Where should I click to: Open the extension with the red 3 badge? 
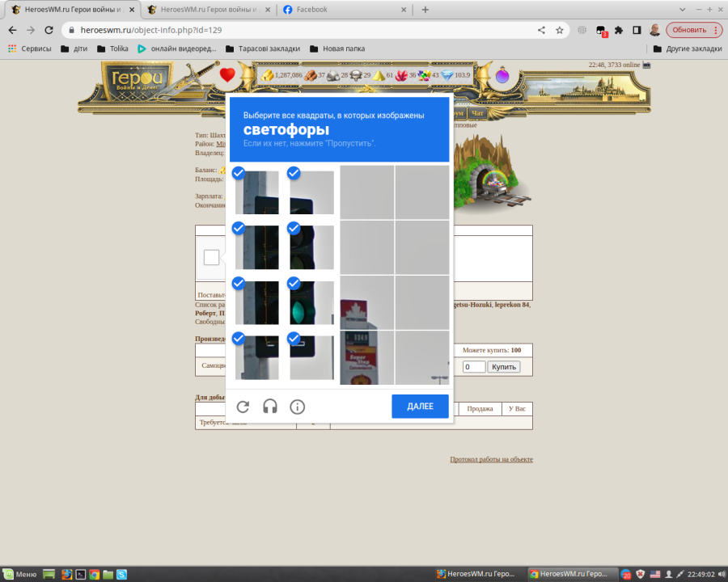(x=601, y=31)
